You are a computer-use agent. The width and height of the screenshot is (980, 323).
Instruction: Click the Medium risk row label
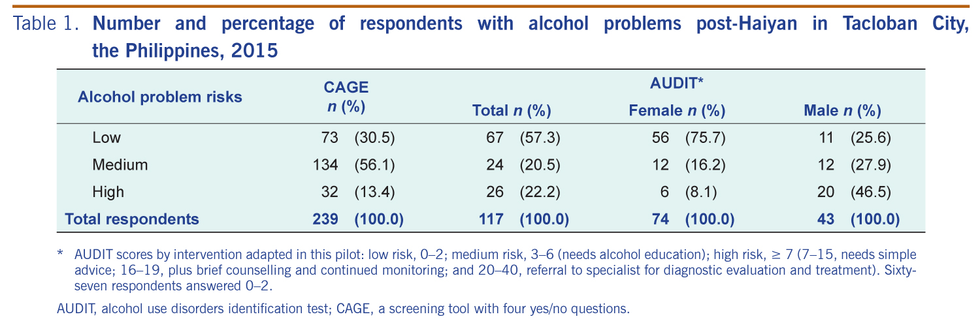120,165
